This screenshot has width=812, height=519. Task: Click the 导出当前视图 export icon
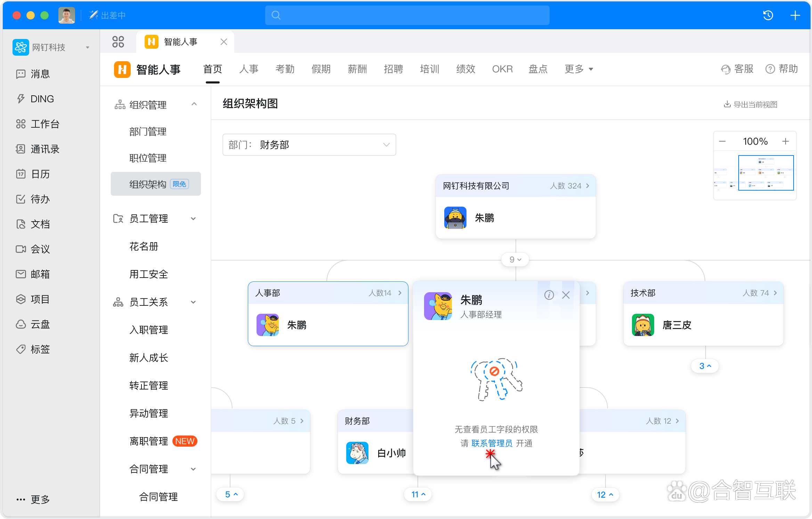coord(728,104)
